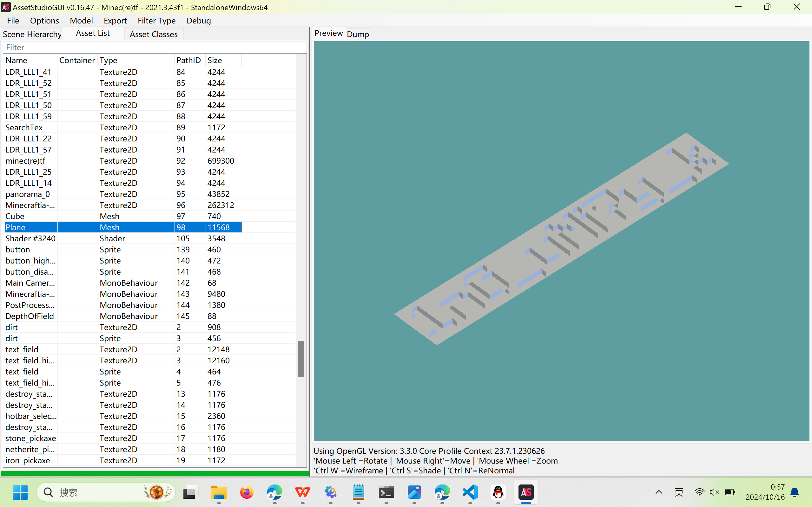This screenshot has height=507, width=812.
Task: Click the asset list vertical scrollbar thumb
Action: [x=301, y=359]
